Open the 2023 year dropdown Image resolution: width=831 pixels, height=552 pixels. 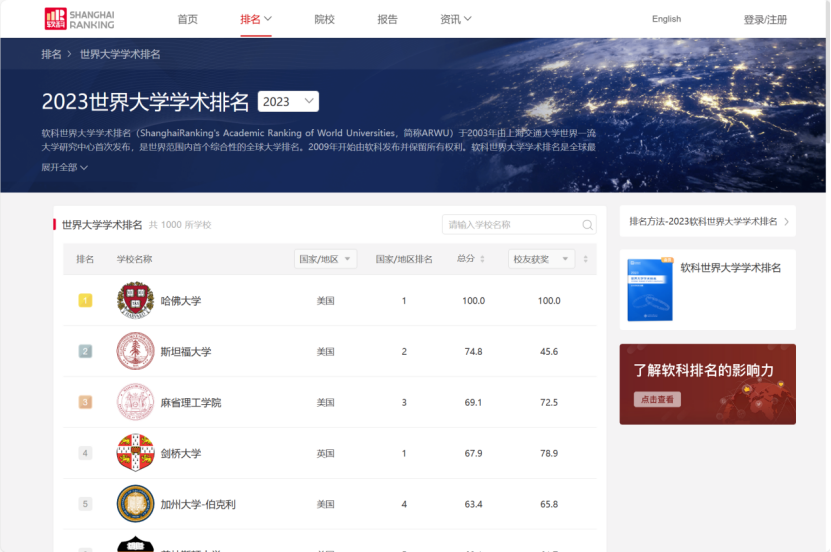coord(288,101)
